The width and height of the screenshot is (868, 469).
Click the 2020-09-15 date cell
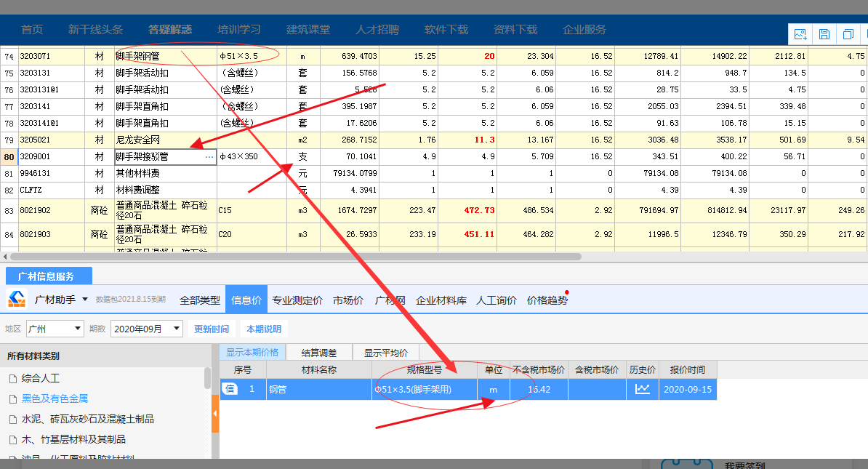[x=688, y=389]
